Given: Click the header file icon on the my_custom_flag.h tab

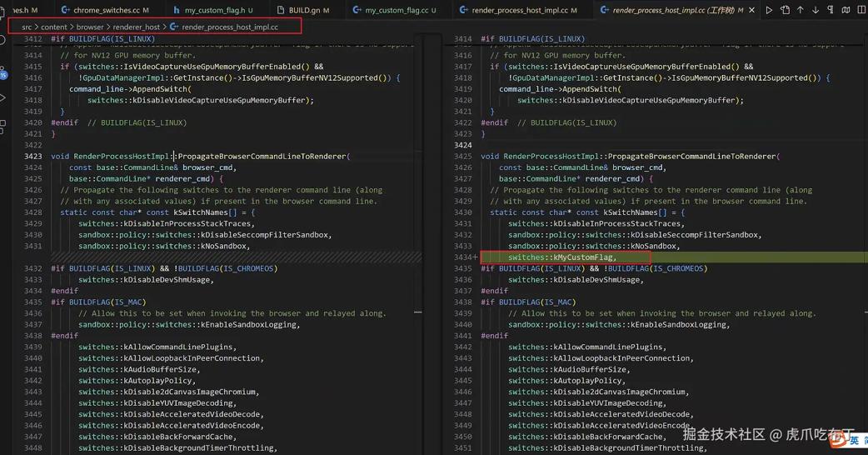Looking at the screenshot, I should 177,10.
